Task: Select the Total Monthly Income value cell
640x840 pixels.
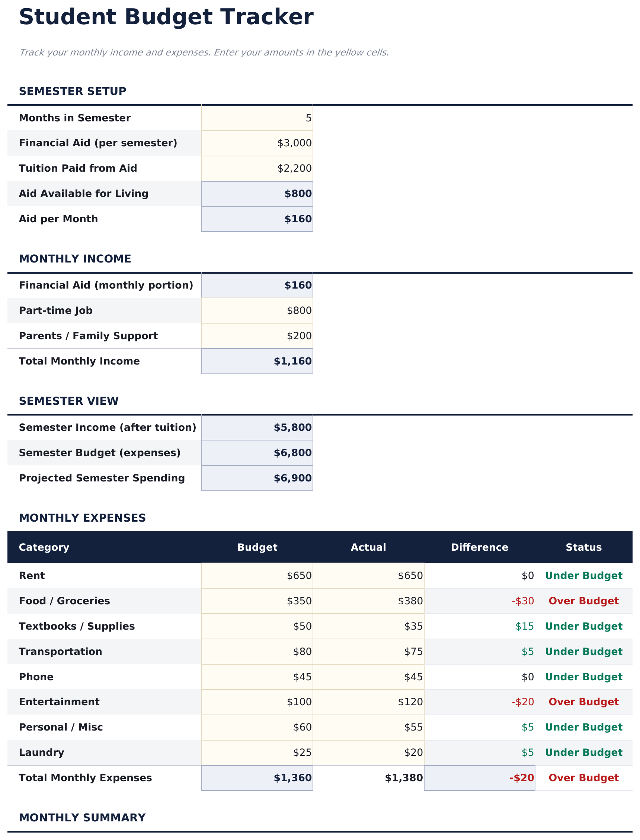Action: 257,361
